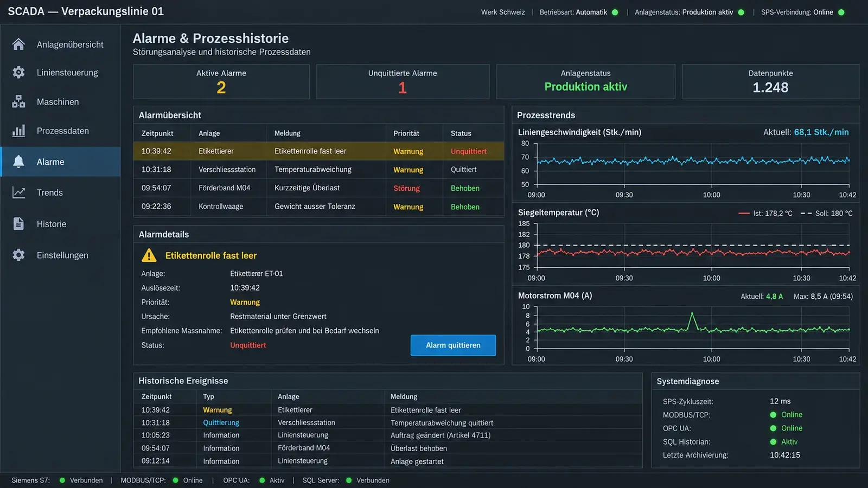Open the Linieansteuerung menu item
868x488 pixels.
pyautogui.click(x=60, y=73)
